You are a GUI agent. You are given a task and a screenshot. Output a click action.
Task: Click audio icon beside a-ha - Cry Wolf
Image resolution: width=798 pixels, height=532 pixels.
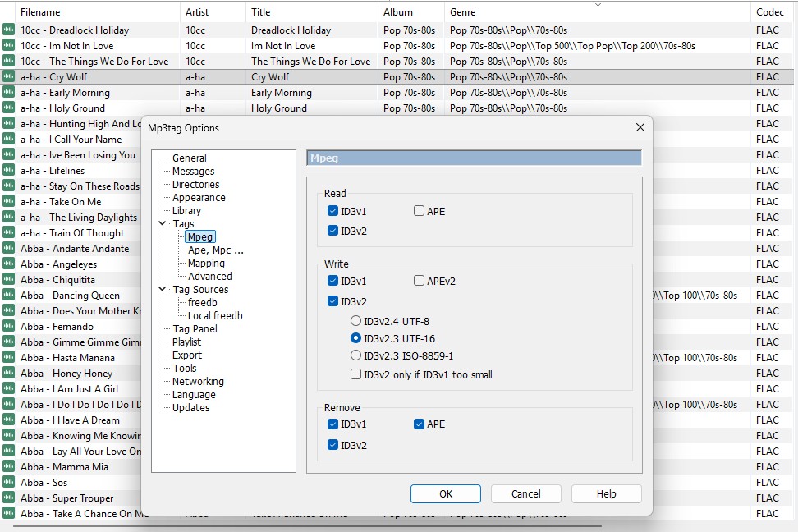click(9, 77)
